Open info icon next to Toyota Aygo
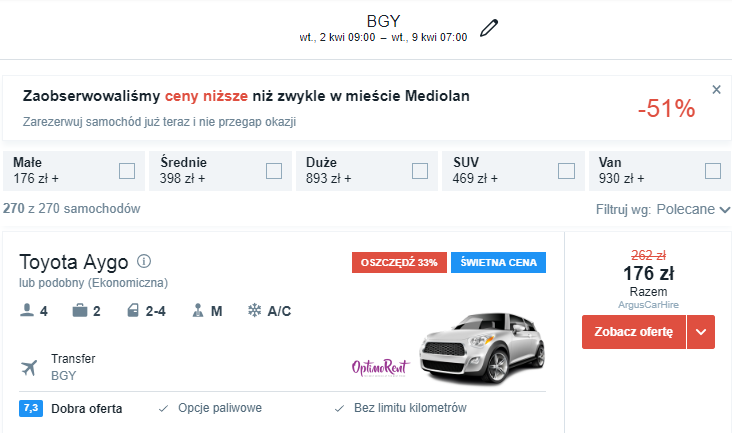 (144, 261)
